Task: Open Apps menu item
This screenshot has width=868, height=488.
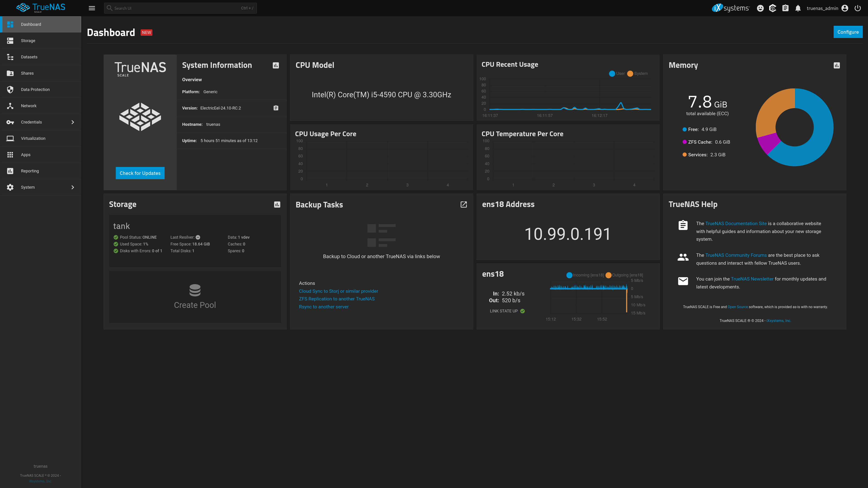Action: tap(40, 155)
